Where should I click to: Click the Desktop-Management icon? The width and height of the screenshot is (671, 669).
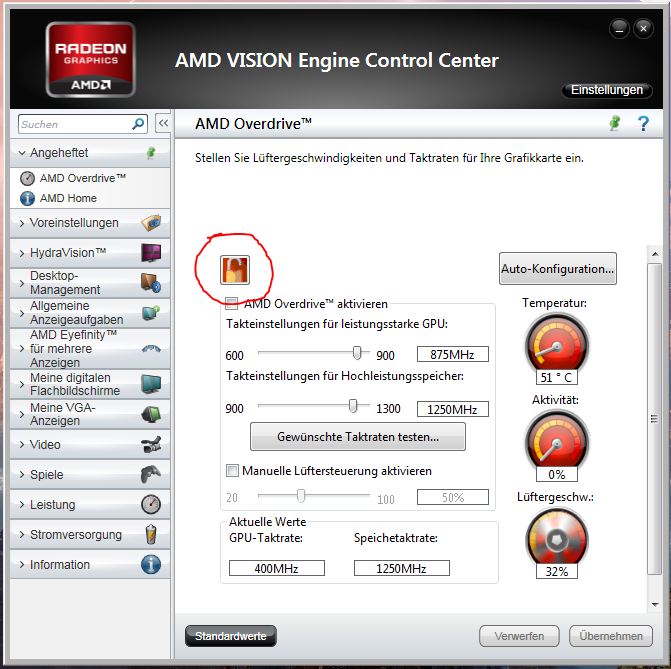(151, 282)
